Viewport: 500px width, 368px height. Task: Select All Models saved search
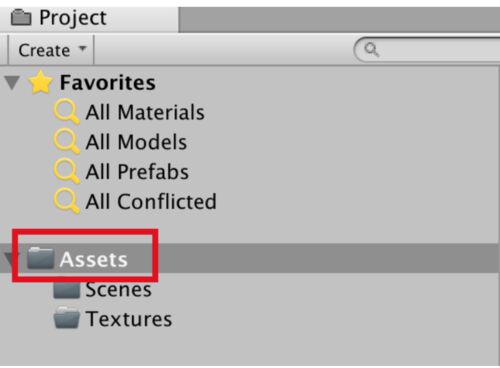pyautogui.click(x=136, y=142)
